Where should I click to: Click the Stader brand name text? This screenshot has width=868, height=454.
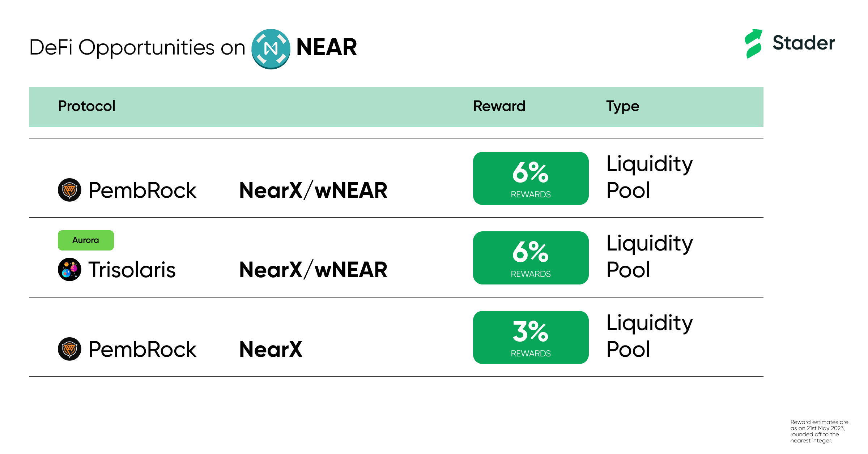(804, 43)
